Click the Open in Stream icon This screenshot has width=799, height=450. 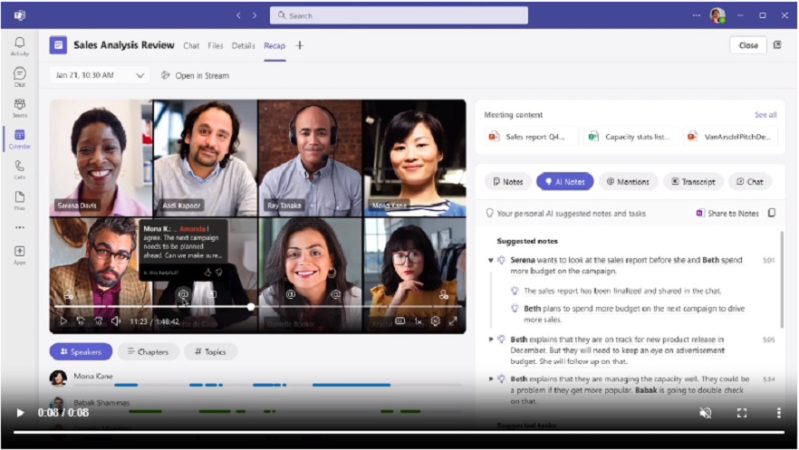point(166,75)
